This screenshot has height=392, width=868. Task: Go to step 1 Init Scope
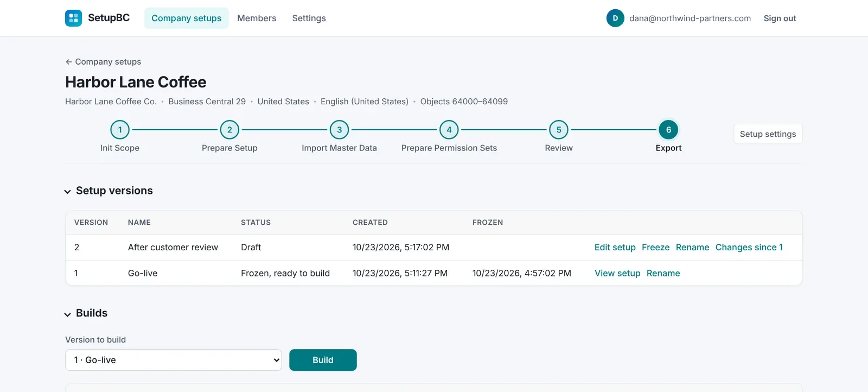point(120,130)
